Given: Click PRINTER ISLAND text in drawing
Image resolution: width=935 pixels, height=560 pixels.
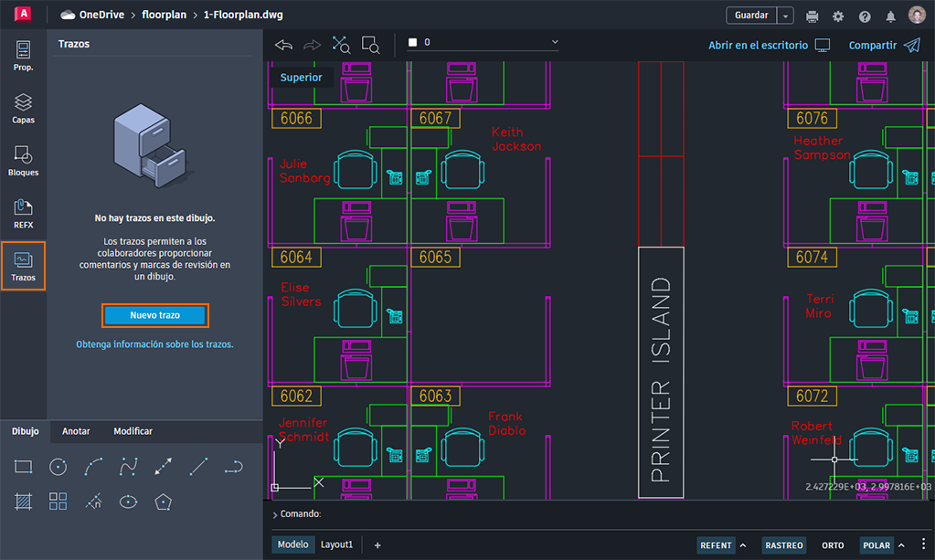Looking at the screenshot, I should [x=661, y=379].
